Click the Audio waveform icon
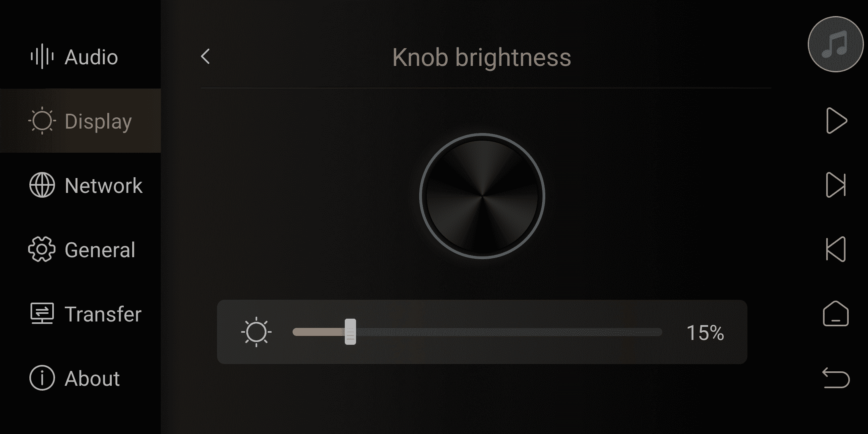 (x=42, y=57)
